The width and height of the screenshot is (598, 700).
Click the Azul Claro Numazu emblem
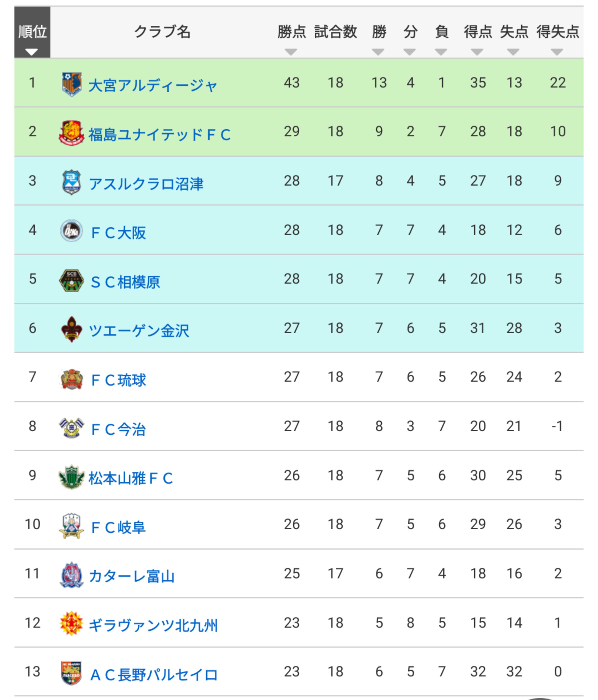point(71,182)
